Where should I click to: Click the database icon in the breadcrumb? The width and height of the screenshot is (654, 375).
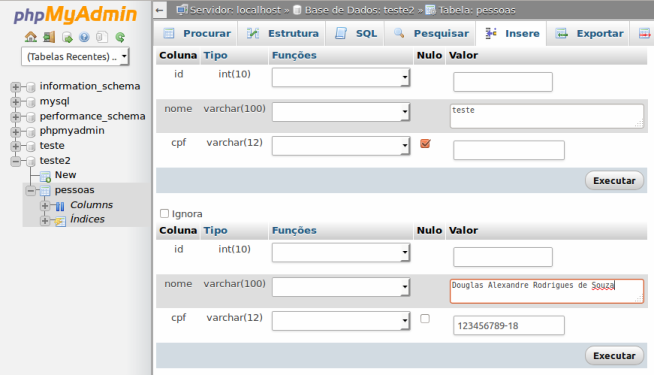pyautogui.click(x=297, y=10)
